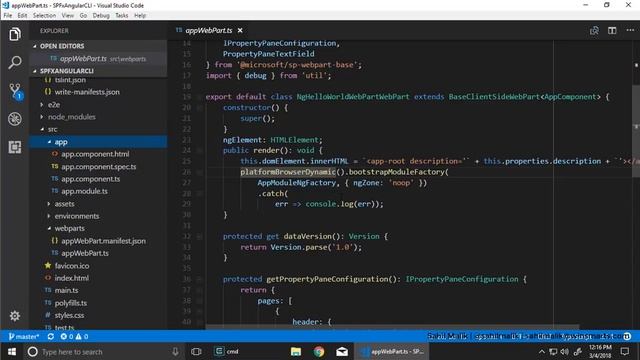Open the Help menu
The width and height of the screenshot is (640, 360).
coord(140,16)
